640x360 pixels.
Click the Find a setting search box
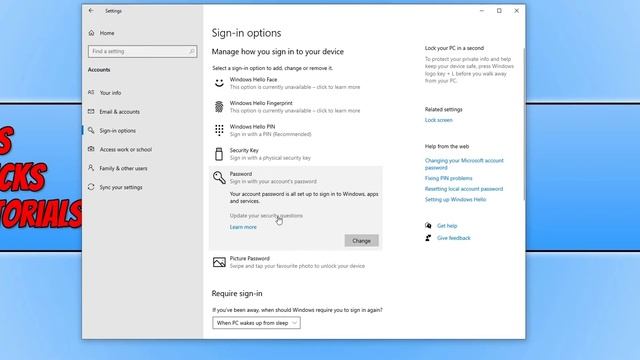coord(142,51)
